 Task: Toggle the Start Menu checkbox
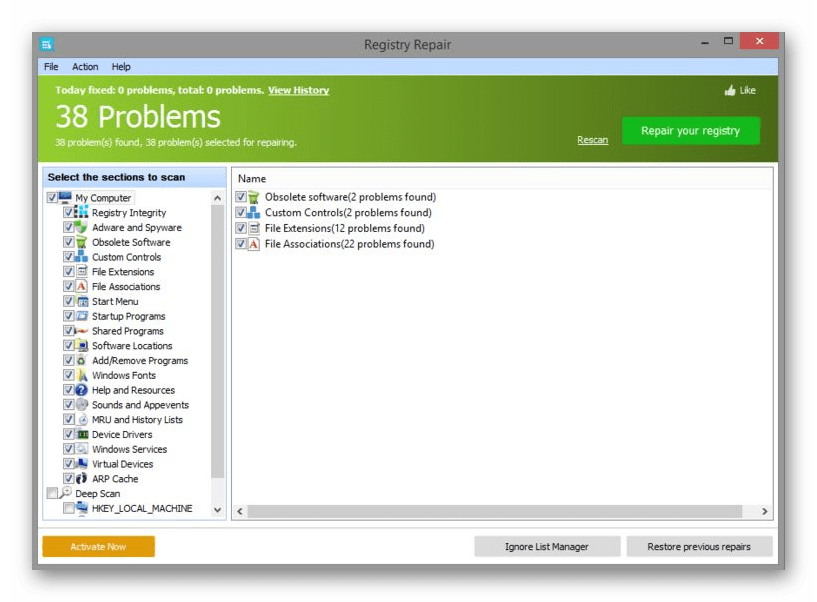(69, 301)
